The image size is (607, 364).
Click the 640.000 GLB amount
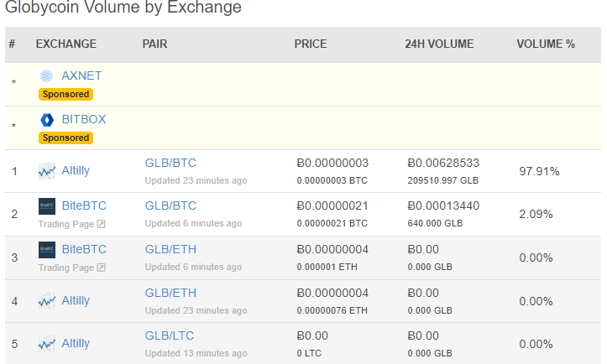coord(435,224)
